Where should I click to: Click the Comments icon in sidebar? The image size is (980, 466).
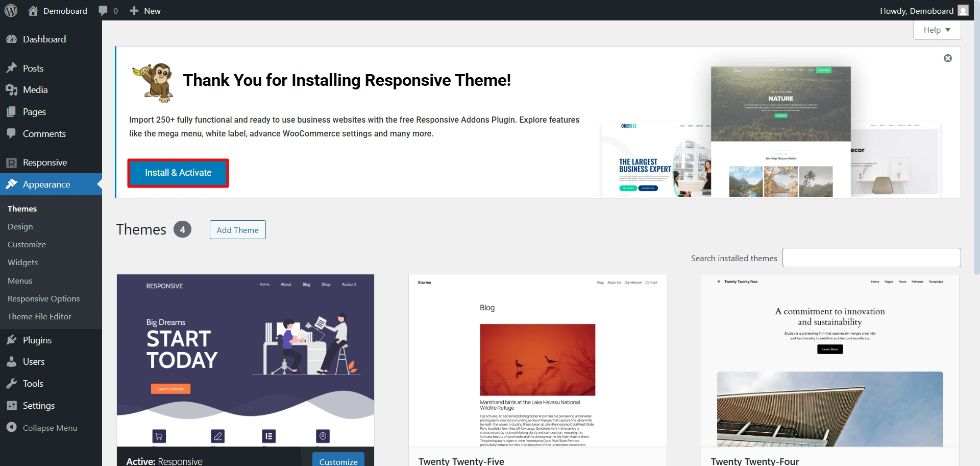(11, 134)
